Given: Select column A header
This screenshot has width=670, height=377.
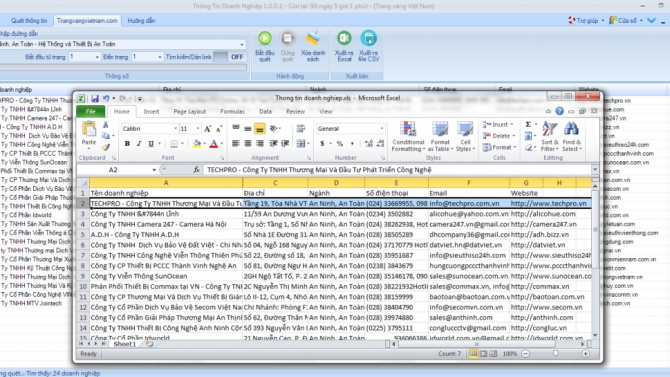Looking at the screenshot, I should tap(166, 183).
